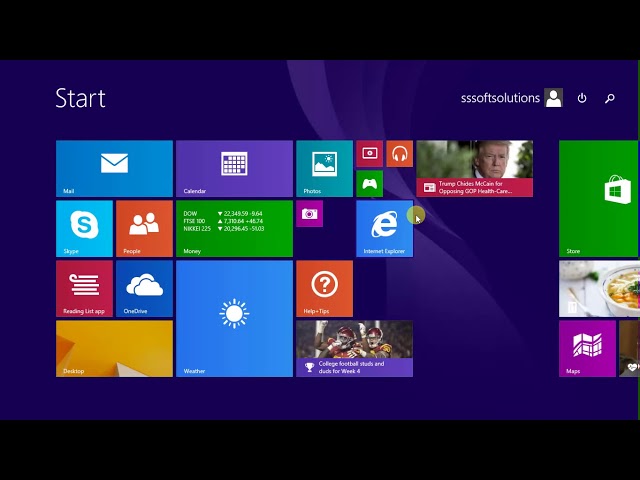This screenshot has height=480, width=640.
Task: Open the OneDrive tile
Action: (x=144, y=289)
